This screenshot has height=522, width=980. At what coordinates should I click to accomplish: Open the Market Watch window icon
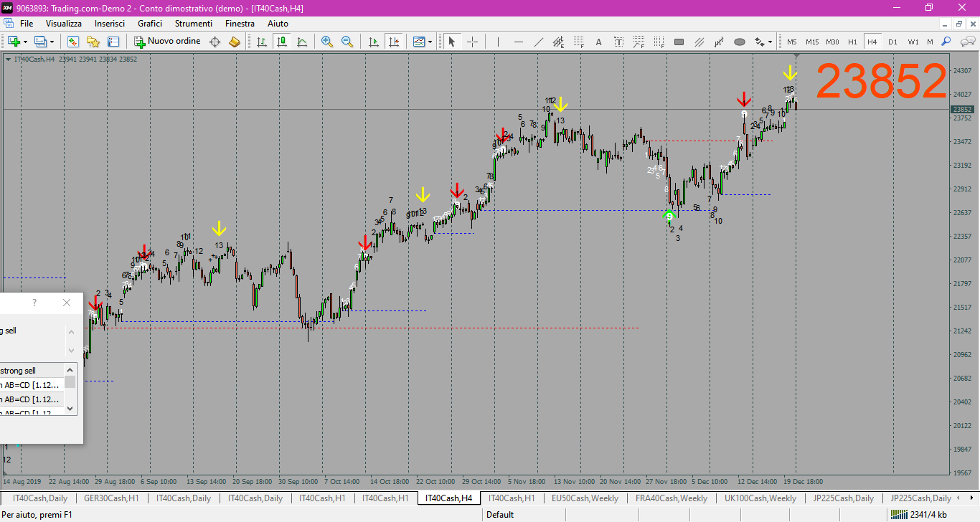coord(73,42)
